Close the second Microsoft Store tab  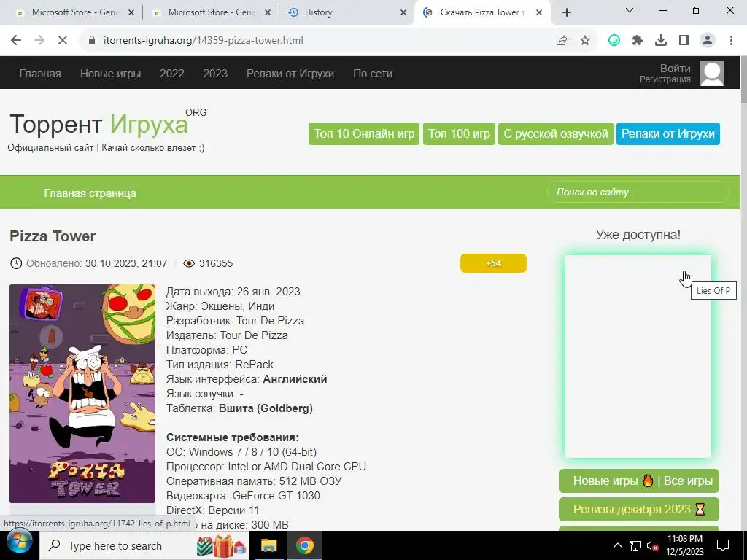[268, 12]
